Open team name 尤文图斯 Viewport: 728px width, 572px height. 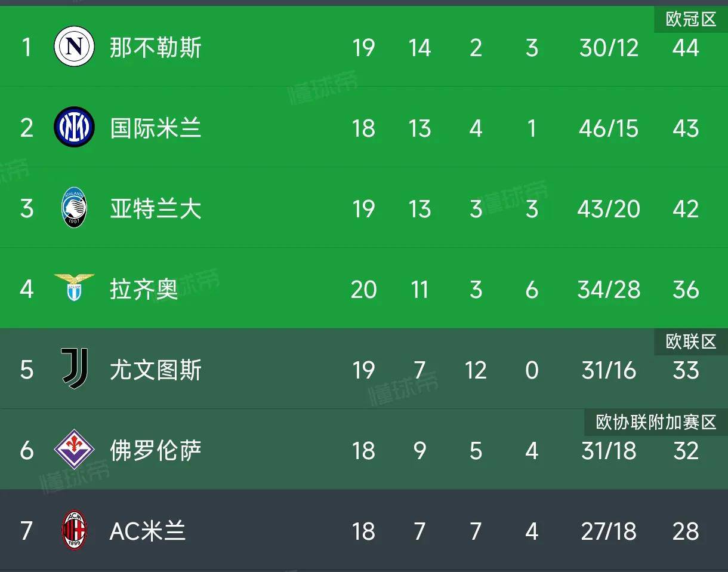[x=156, y=370]
